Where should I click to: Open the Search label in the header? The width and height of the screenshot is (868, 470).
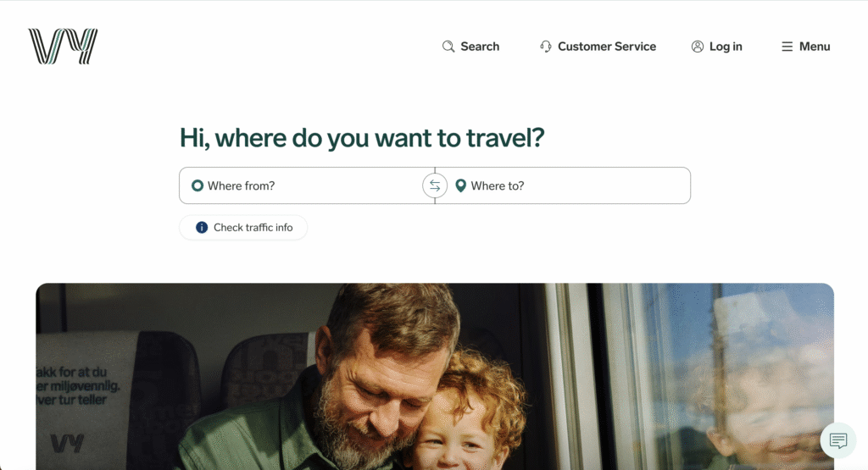[480, 47]
